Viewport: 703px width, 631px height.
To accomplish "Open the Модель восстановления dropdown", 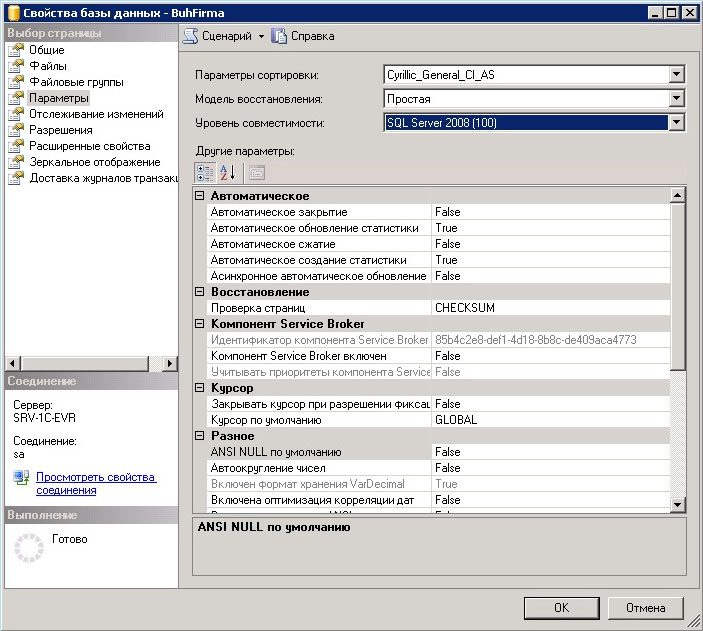I will click(676, 98).
